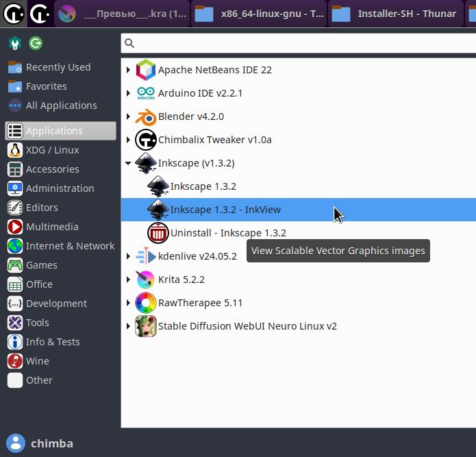476x457 pixels.
Task: Expand the Krita 5.2.2 group
Action: coord(128,280)
